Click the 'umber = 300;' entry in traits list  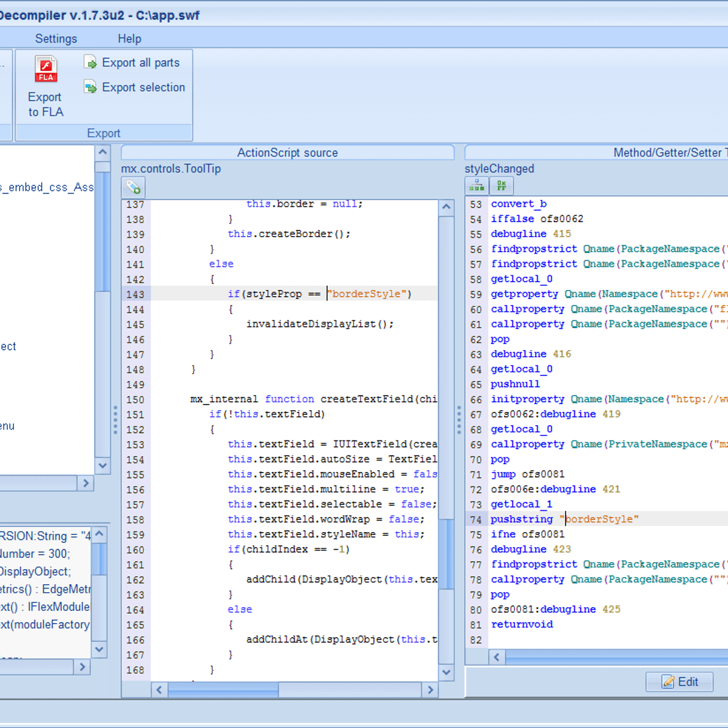(x=35, y=554)
